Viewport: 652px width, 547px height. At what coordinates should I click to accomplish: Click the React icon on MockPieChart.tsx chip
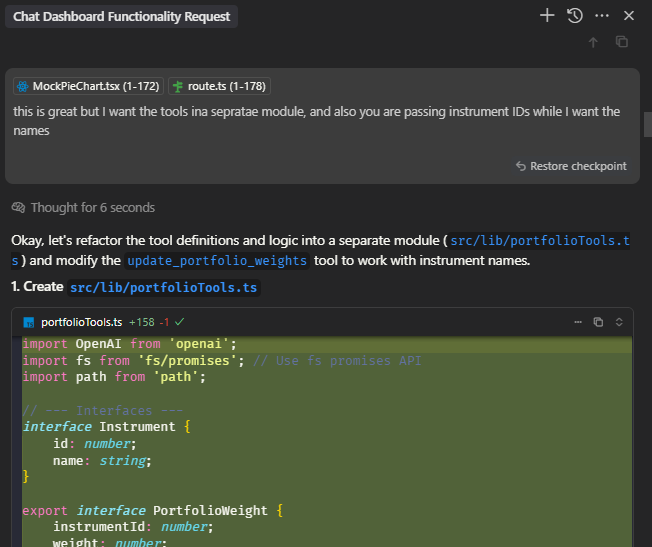click(22, 86)
